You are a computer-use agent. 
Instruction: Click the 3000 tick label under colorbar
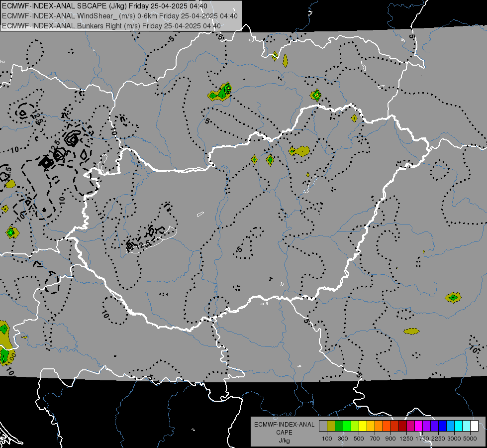point(454,439)
